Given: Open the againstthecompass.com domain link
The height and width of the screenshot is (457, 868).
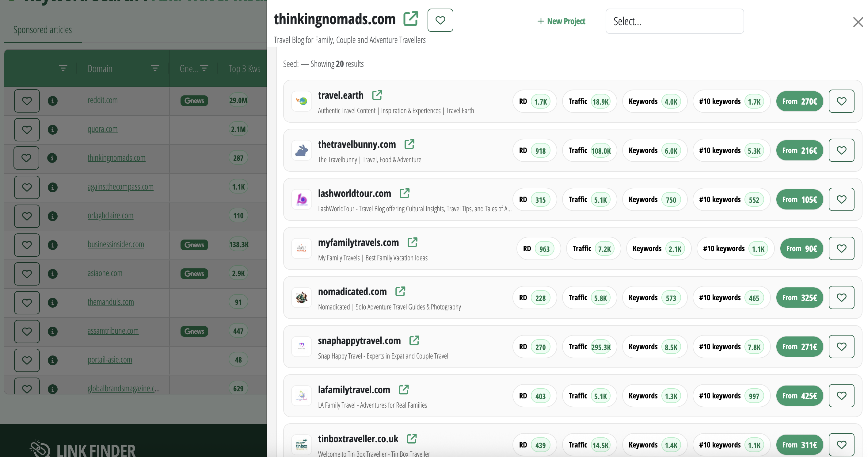Looking at the screenshot, I should click(120, 186).
